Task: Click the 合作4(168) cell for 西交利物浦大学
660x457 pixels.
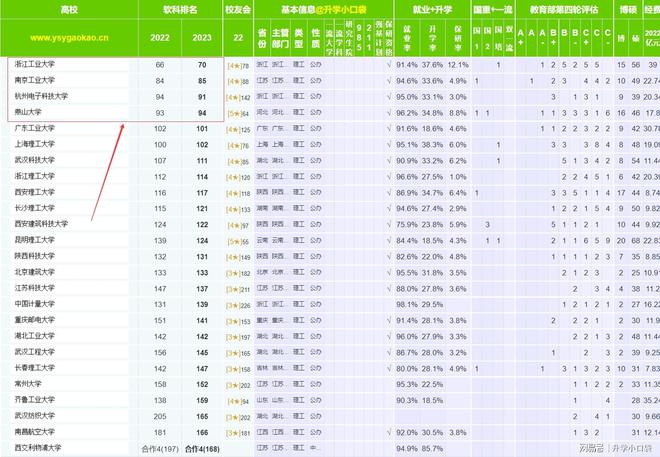Action: coord(202,449)
